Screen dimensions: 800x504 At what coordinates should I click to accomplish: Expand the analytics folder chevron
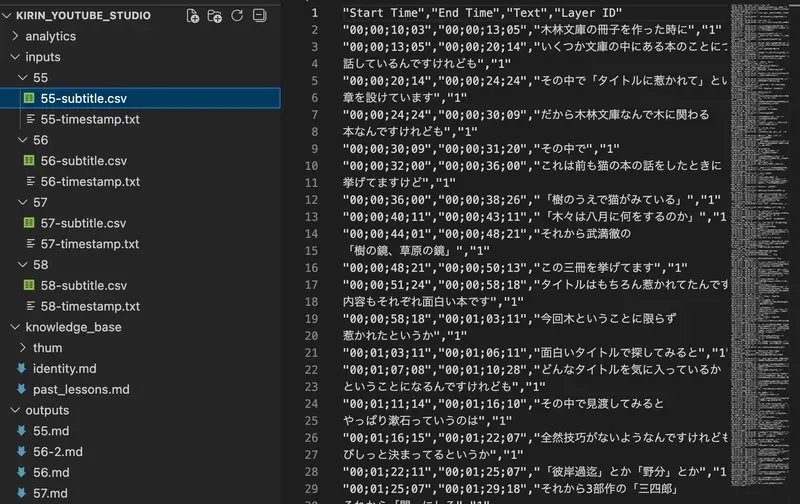[15, 36]
